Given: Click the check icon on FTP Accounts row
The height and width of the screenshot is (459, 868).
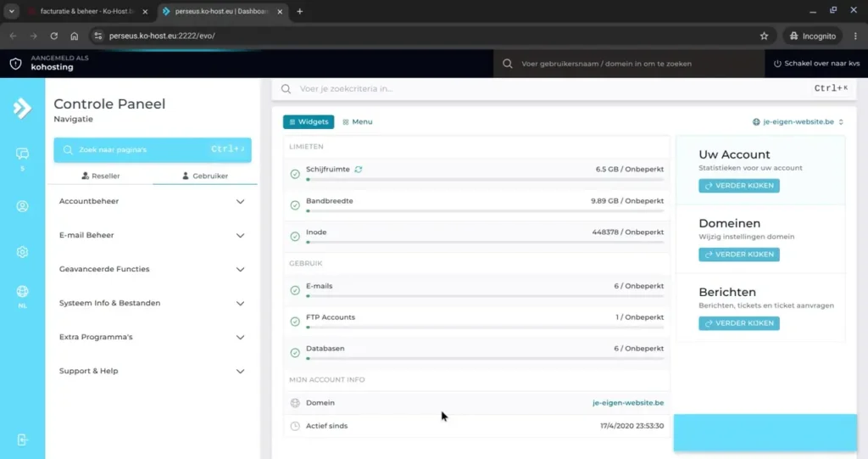Looking at the screenshot, I should click(295, 321).
